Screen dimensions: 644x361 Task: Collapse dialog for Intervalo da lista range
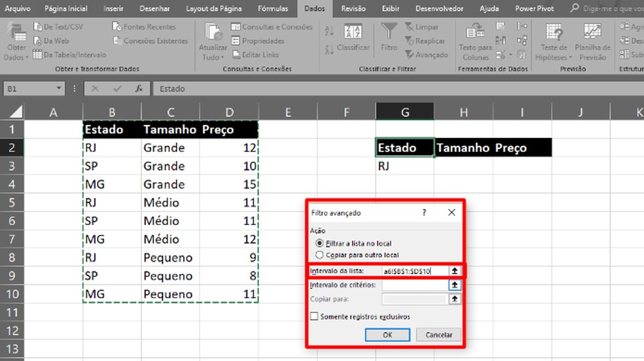click(x=455, y=271)
